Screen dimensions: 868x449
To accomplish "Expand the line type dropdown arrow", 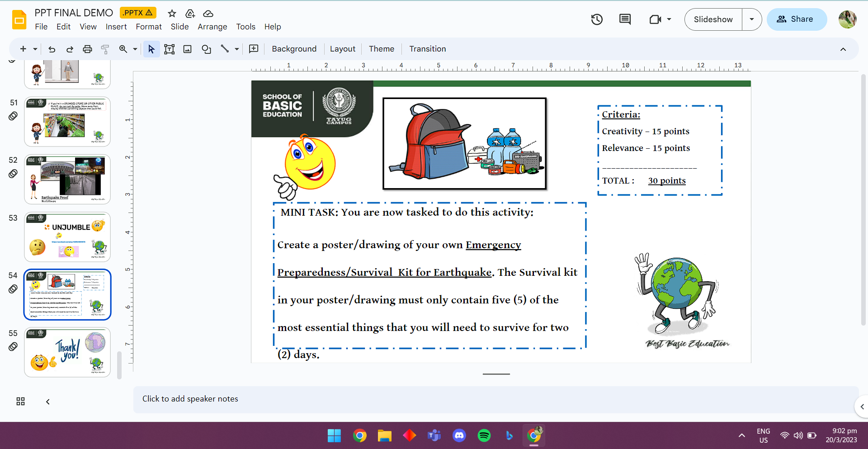I will [236, 49].
